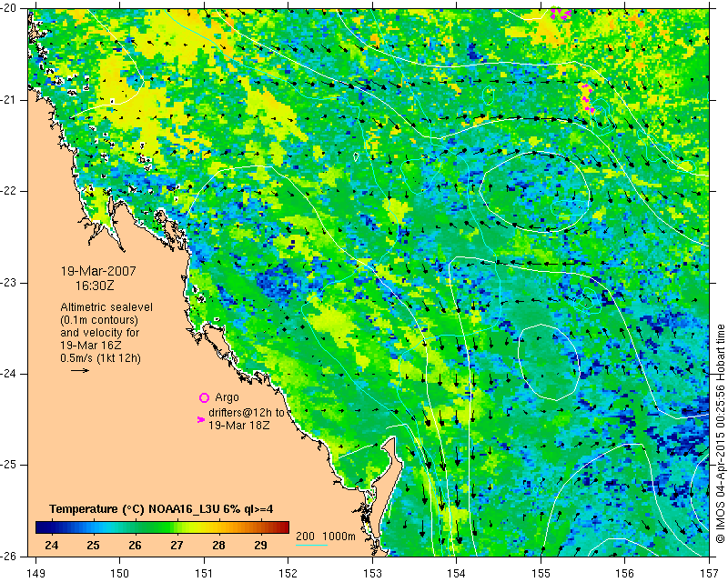The image size is (728, 582).
Task: Click the text 'and velocity for'
Action: [x=100, y=333]
